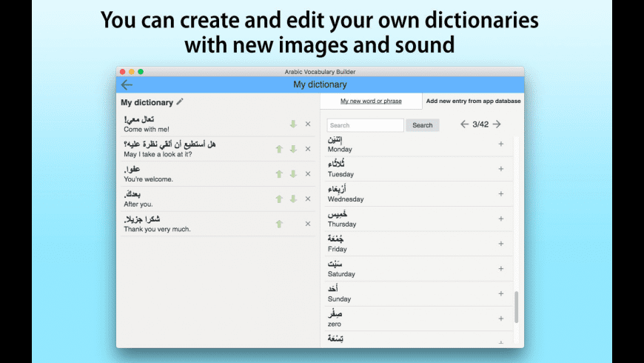Add Wednesday to my dictionary
The width and height of the screenshot is (644, 363).
click(500, 193)
